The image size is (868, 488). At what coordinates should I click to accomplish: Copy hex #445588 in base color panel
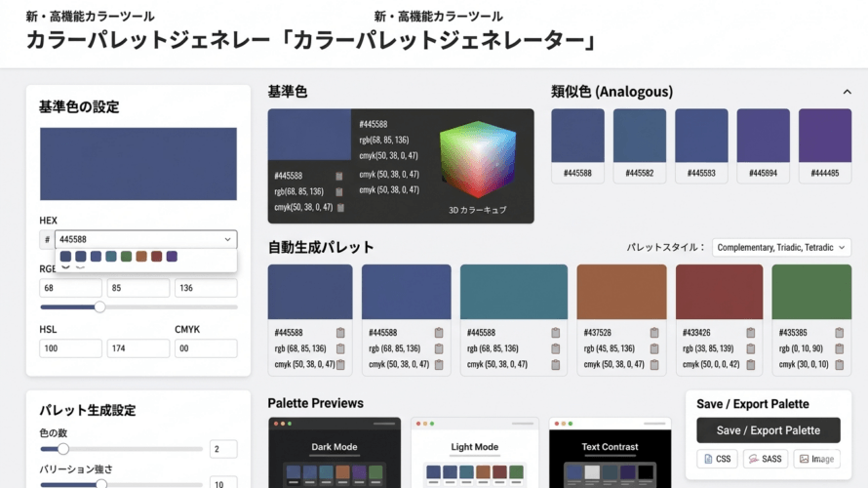(x=338, y=176)
